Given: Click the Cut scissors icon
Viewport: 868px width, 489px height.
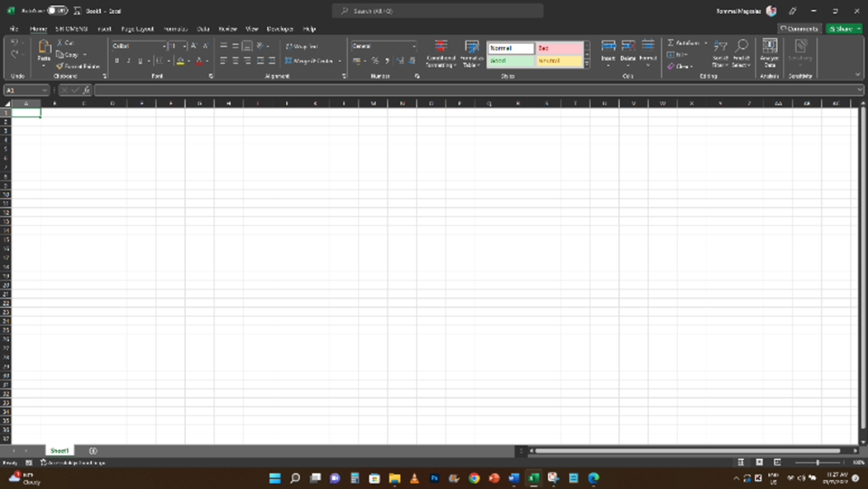Looking at the screenshot, I should tap(60, 43).
